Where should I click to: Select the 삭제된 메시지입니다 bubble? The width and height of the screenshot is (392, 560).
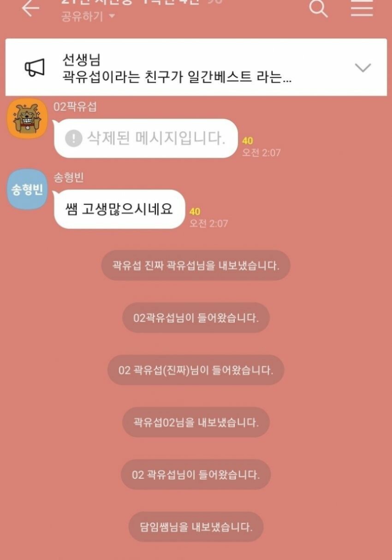146,138
